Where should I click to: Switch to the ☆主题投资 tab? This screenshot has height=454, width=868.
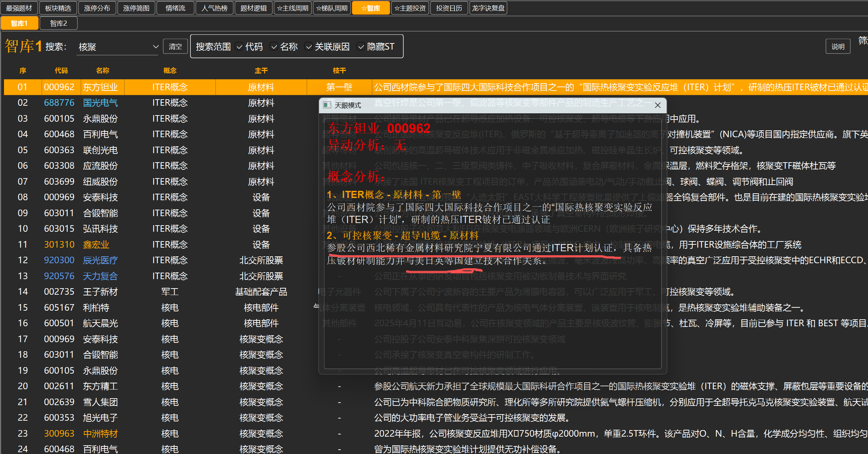point(410,8)
